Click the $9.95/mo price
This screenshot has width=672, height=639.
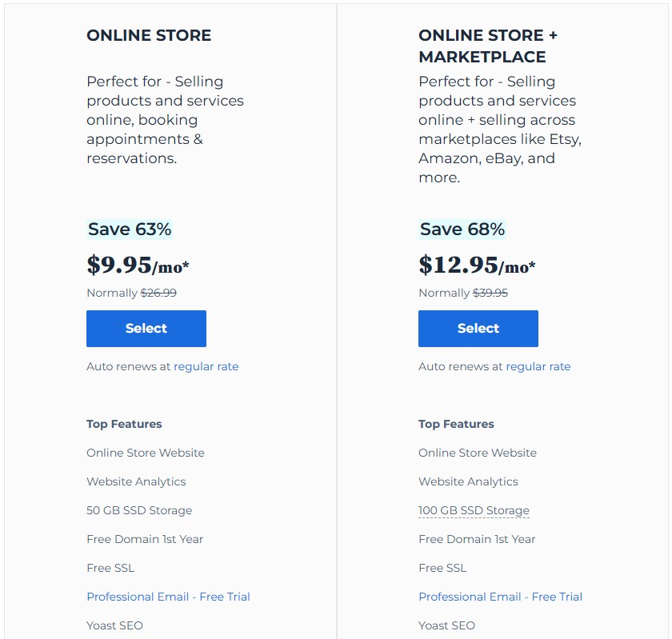click(138, 265)
